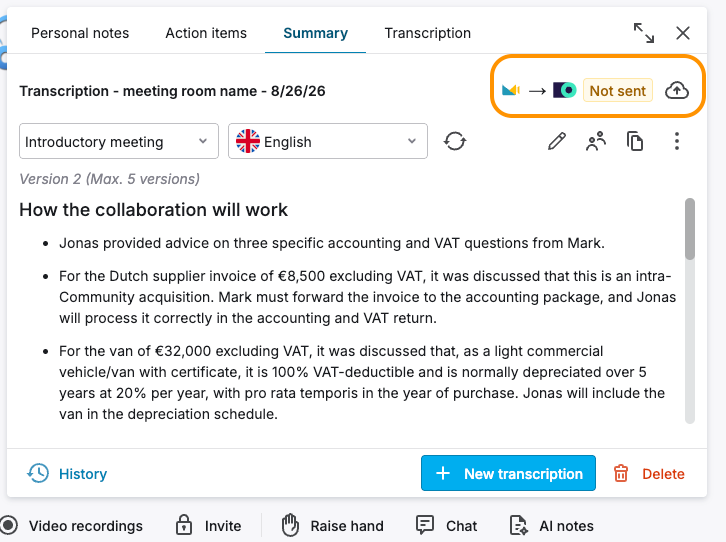Expand panel with fullscreen arrows icon
This screenshot has width=726, height=542.
click(x=644, y=33)
